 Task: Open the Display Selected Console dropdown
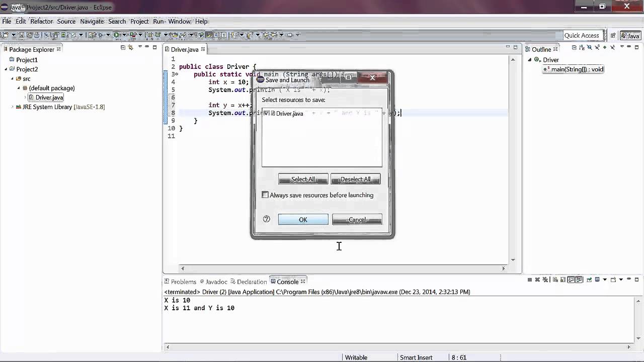[x=604, y=280]
